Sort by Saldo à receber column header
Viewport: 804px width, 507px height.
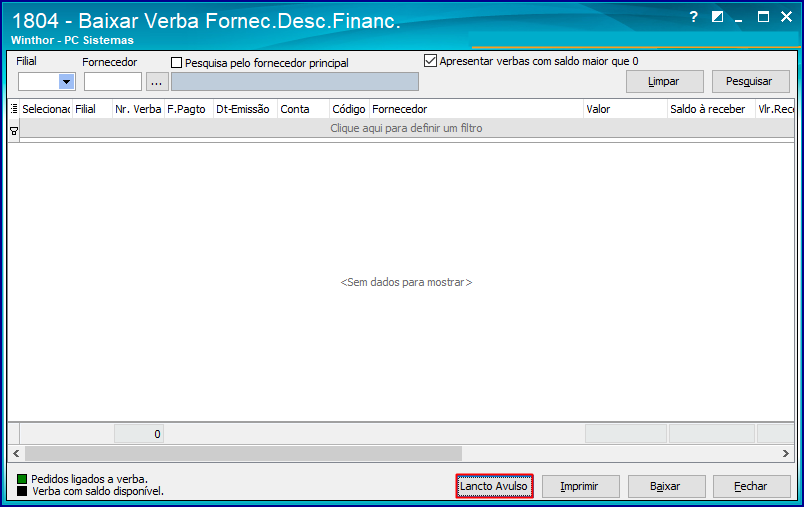[711, 109]
